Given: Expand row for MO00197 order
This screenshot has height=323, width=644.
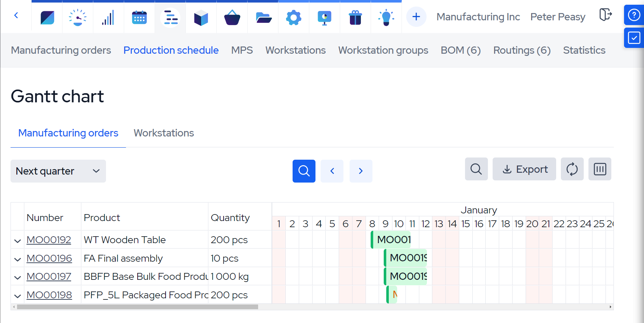Looking at the screenshot, I should coord(17,277).
